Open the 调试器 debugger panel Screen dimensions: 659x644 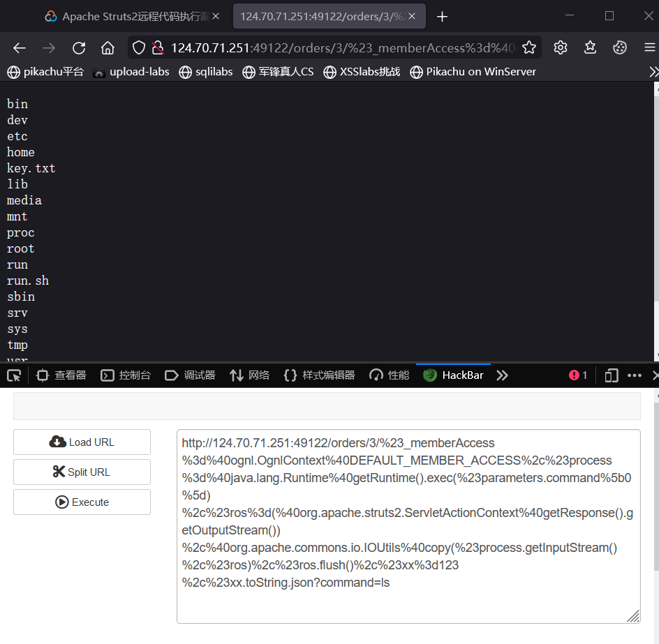tap(190, 375)
